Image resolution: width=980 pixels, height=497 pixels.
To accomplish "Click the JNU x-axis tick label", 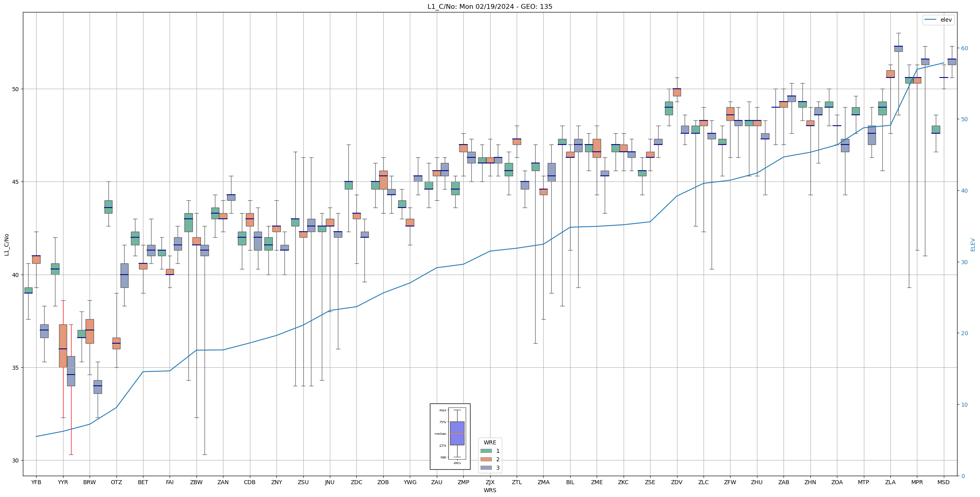I will [x=329, y=482].
